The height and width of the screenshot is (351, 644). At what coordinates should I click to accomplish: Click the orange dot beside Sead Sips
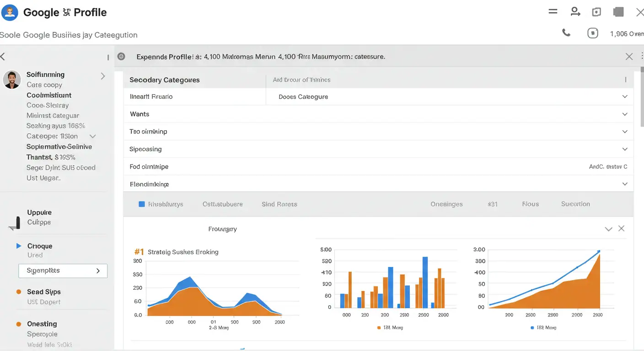pos(19,292)
